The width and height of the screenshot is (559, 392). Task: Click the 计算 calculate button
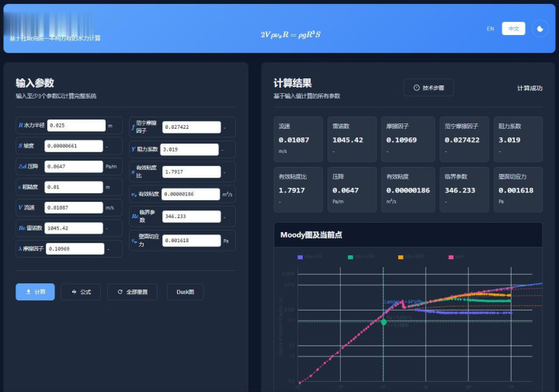tap(35, 292)
